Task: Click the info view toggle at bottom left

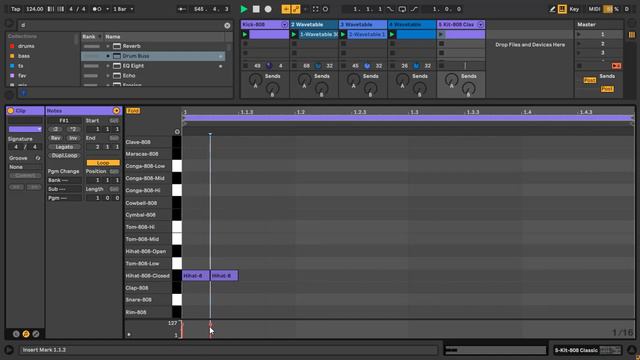Action: (x=8, y=350)
